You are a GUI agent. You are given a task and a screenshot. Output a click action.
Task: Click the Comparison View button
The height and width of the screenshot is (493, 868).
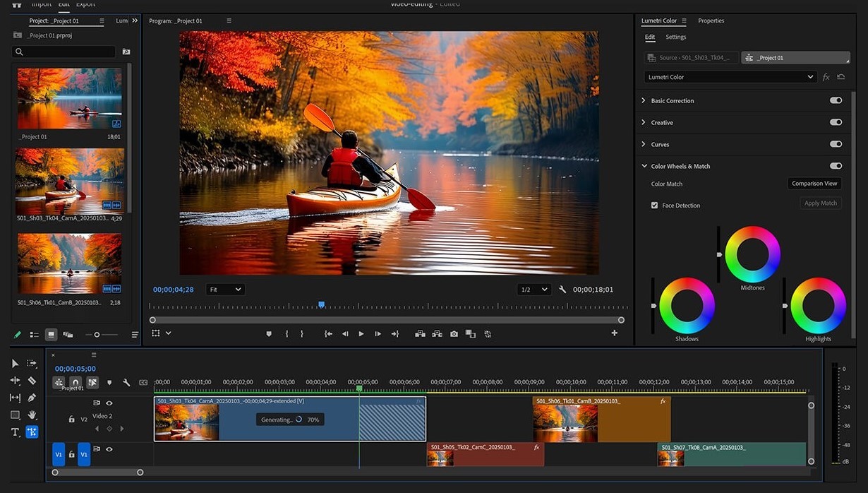814,184
